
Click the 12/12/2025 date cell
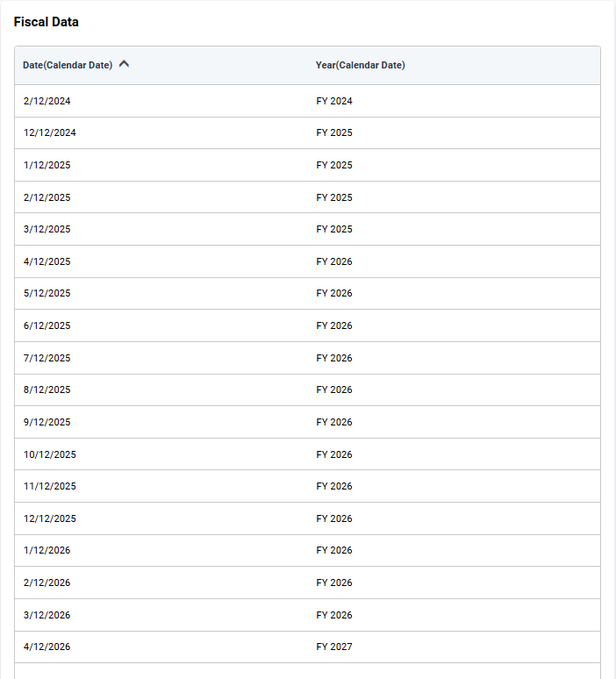coord(50,518)
